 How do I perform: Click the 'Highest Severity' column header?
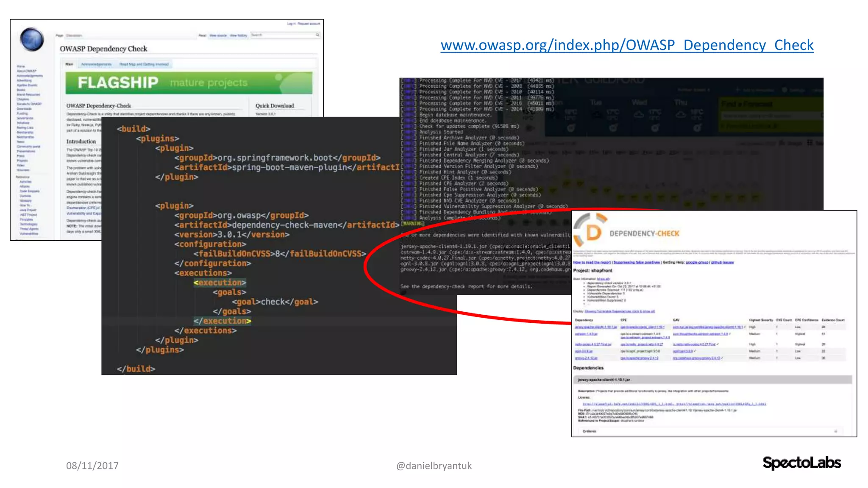pos(761,320)
